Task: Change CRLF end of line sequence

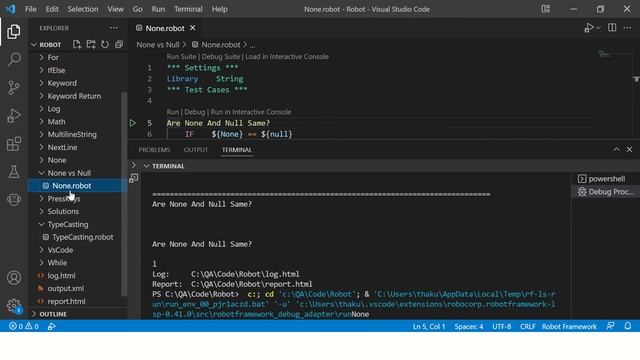Action: pyautogui.click(x=527, y=326)
